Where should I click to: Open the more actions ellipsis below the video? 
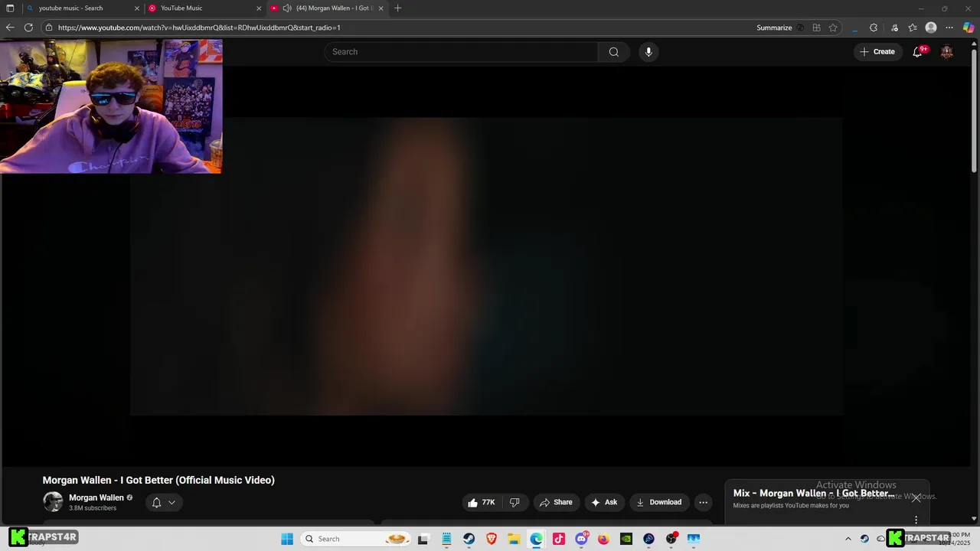point(703,503)
